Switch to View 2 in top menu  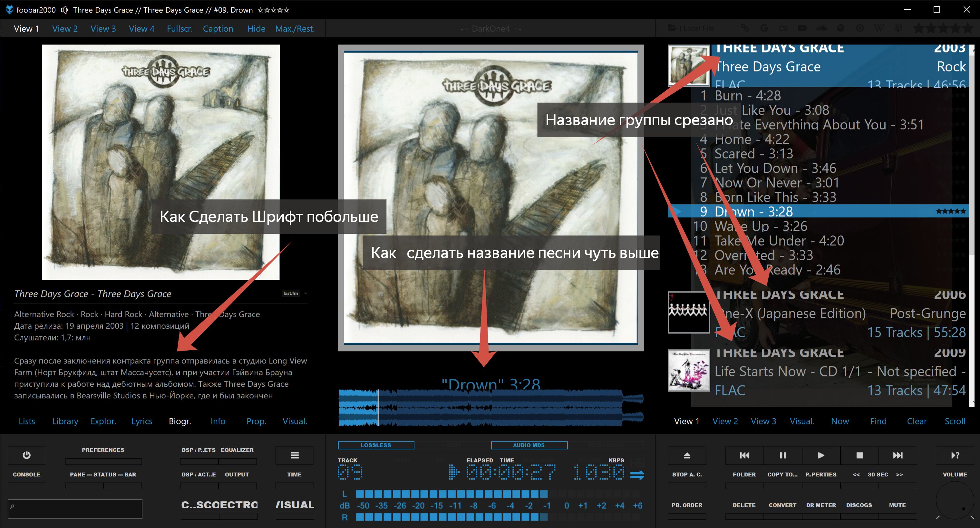point(65,29)
